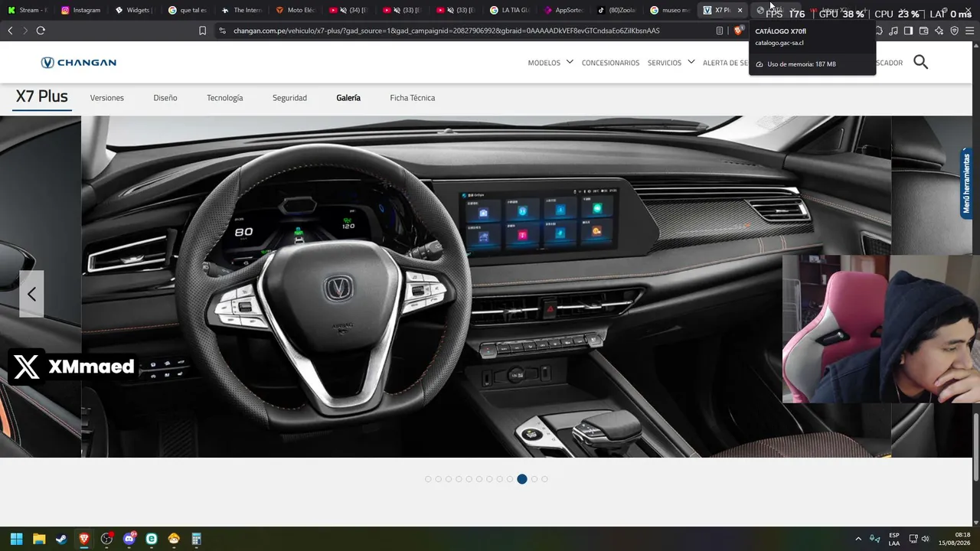Go back using the browser back arrow
The image size is (980, 551).
point(10,31)
